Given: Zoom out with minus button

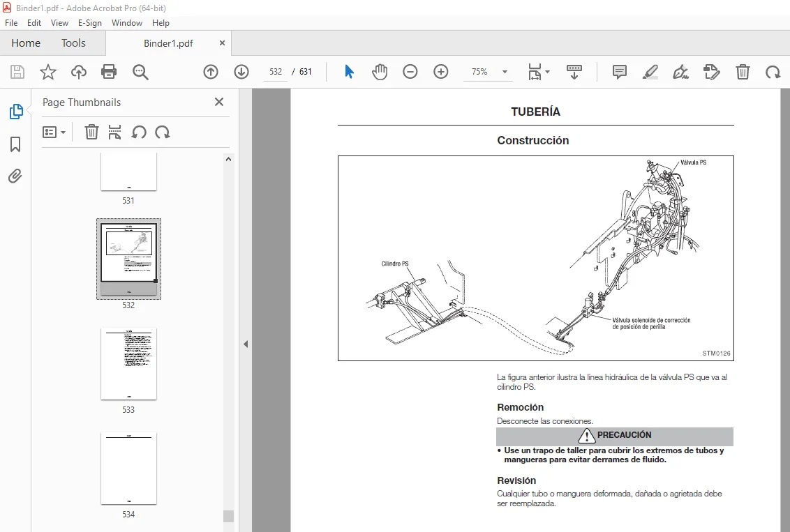Looking at the screenshot, I should [x=410, y=72].
